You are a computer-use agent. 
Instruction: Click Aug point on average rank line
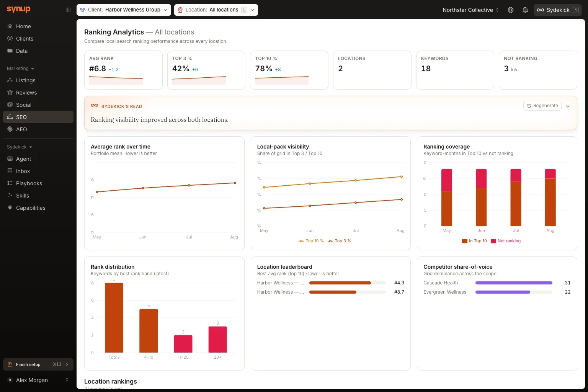tap(235, 183)
